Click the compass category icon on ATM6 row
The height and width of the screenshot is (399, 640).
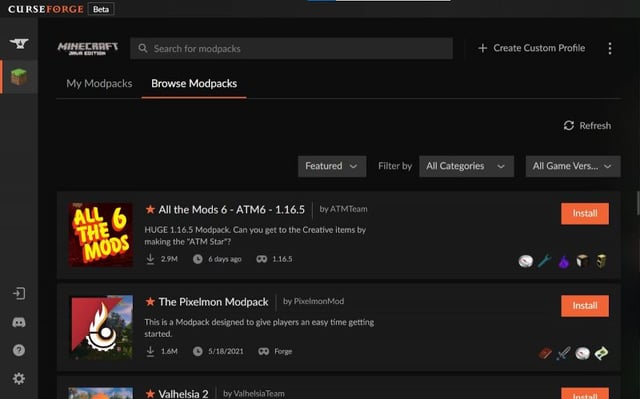(x=526, y=261)
